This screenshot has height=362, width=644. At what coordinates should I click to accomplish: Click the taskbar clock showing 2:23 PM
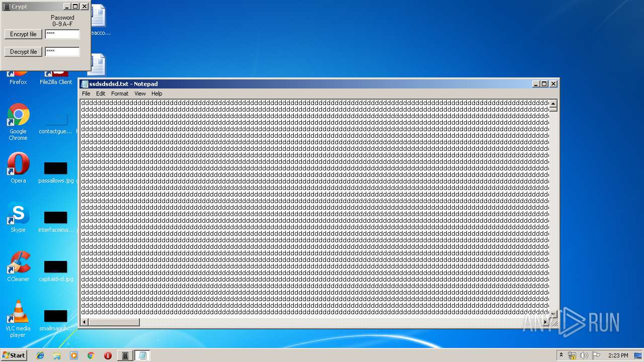pos(618,355)
